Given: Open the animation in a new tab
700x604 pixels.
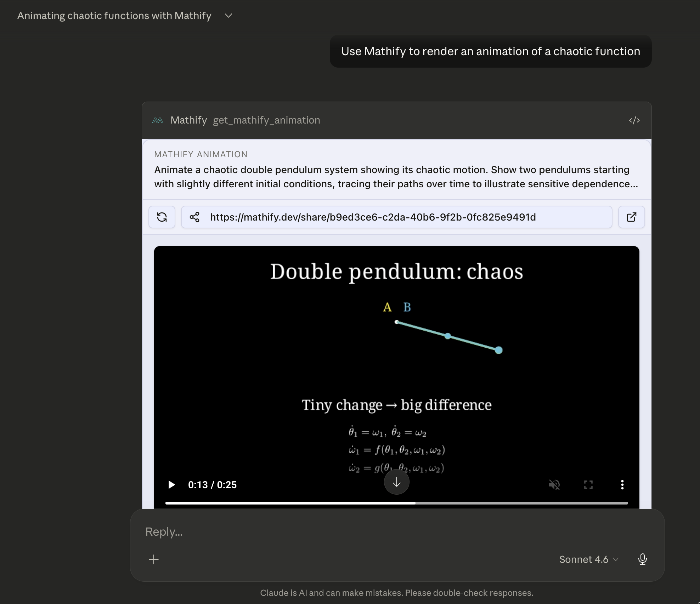Looking at the screenshot, I should click(x=631, y=217).
